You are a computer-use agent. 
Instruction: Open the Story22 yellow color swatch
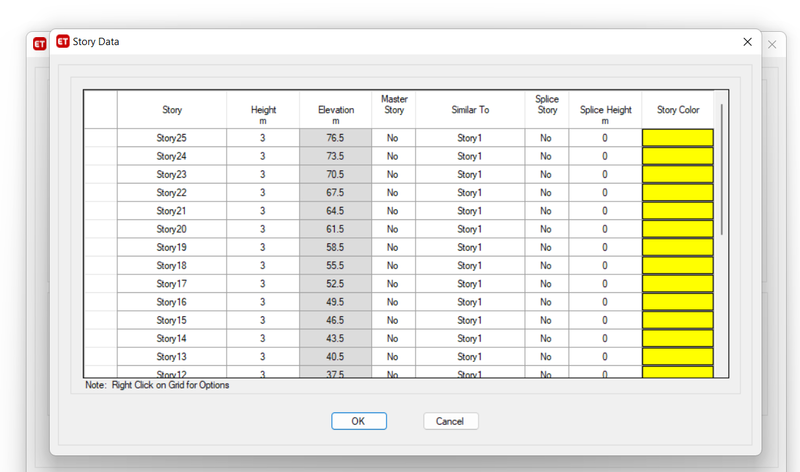point(678,192)
